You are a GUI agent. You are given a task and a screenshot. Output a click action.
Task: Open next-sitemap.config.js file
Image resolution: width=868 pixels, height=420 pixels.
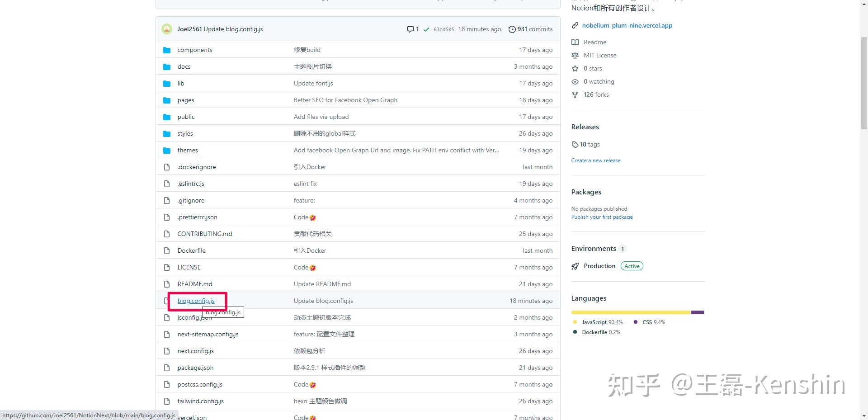(208, 334)
